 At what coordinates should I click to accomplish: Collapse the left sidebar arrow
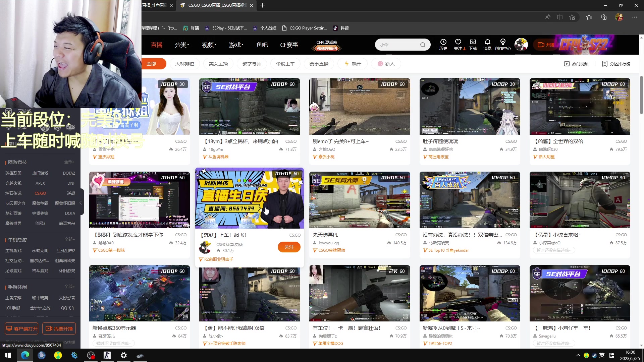[x=80, y=203]
